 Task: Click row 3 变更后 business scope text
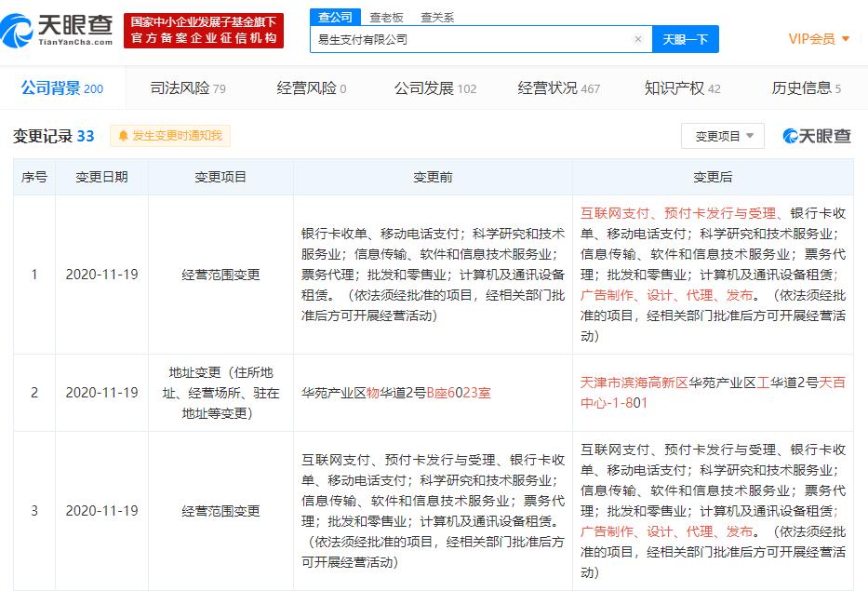[713, 511]
